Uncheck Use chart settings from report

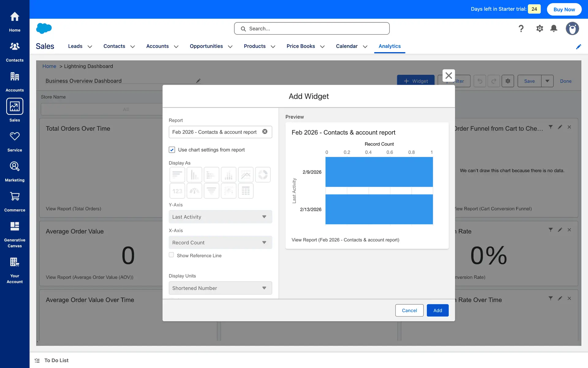click(172, 150)
